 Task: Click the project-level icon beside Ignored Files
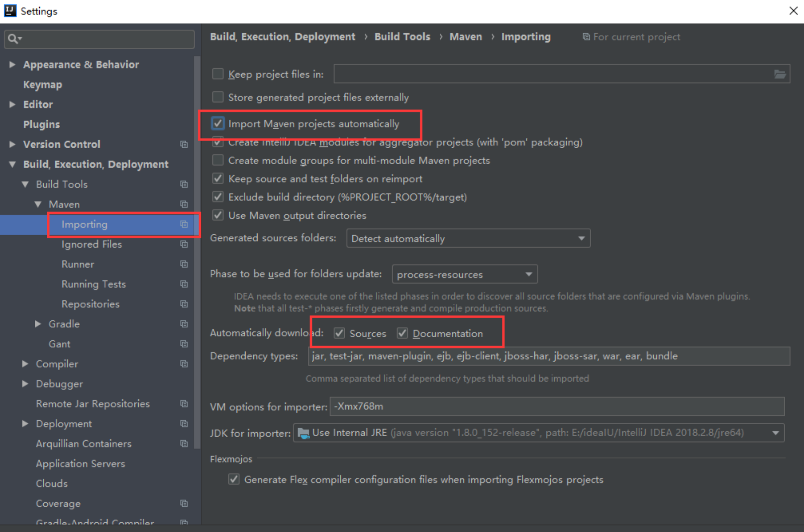point(184,244)
